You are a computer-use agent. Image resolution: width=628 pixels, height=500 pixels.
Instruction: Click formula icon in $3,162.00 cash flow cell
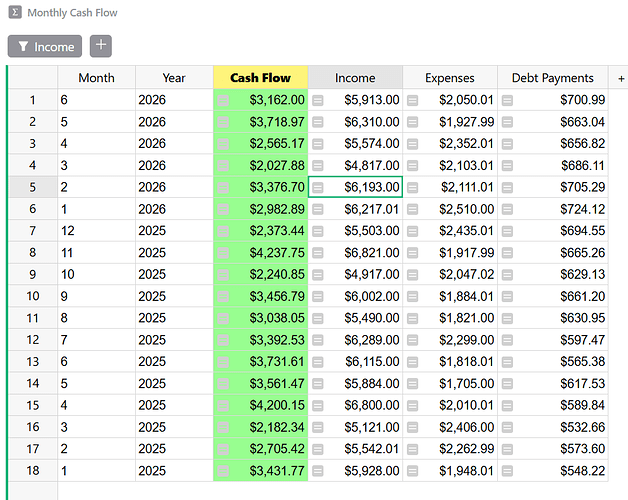(223, 100)
